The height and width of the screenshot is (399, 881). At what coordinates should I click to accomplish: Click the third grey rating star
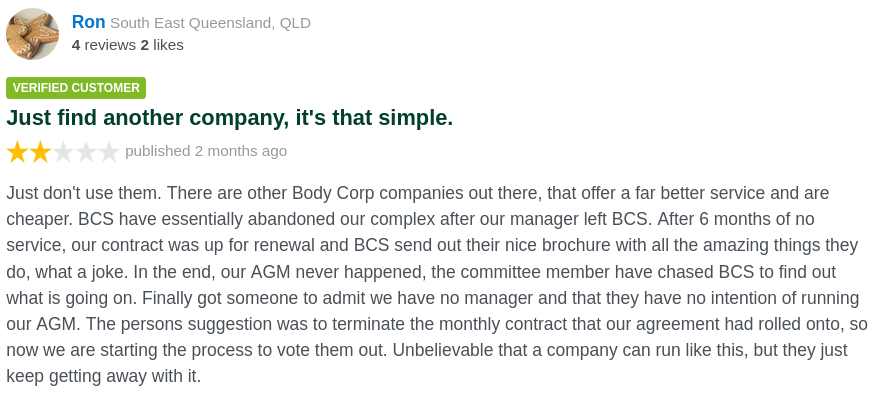click(63, 152)
